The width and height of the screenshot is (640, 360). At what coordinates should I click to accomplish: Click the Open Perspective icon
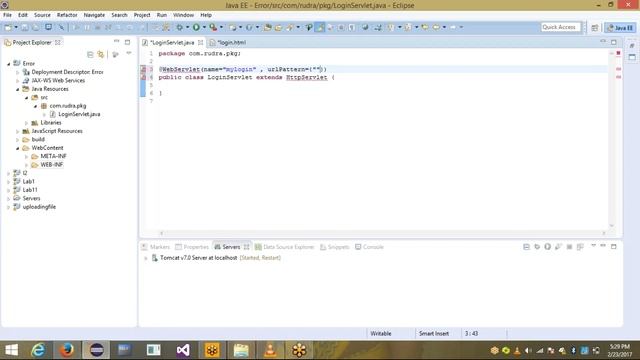pos(595,27)
